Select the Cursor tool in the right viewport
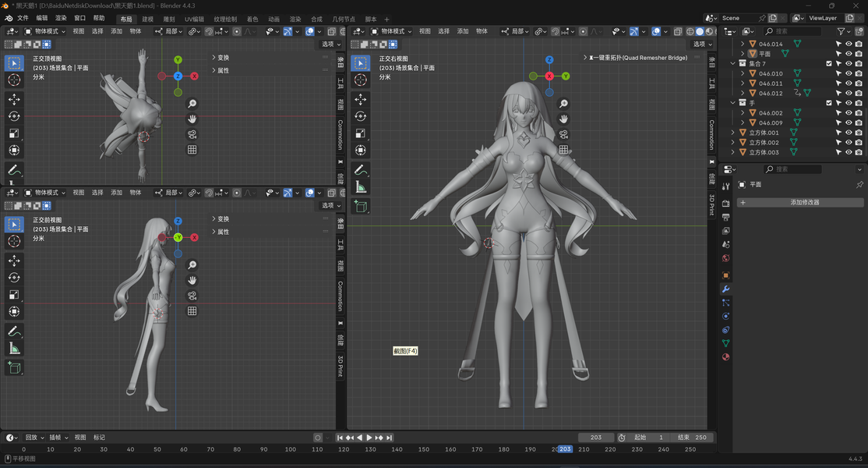Image resolution: width=868 pixels, height=468 pixels. [361, 80]
